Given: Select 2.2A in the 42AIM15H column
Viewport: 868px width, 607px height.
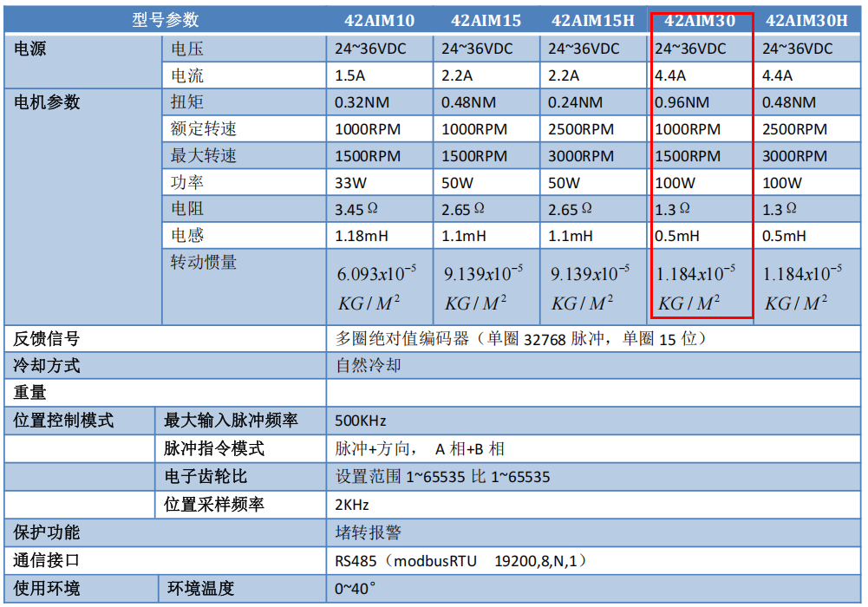Looking at the screenshot, I should point(564,75).
